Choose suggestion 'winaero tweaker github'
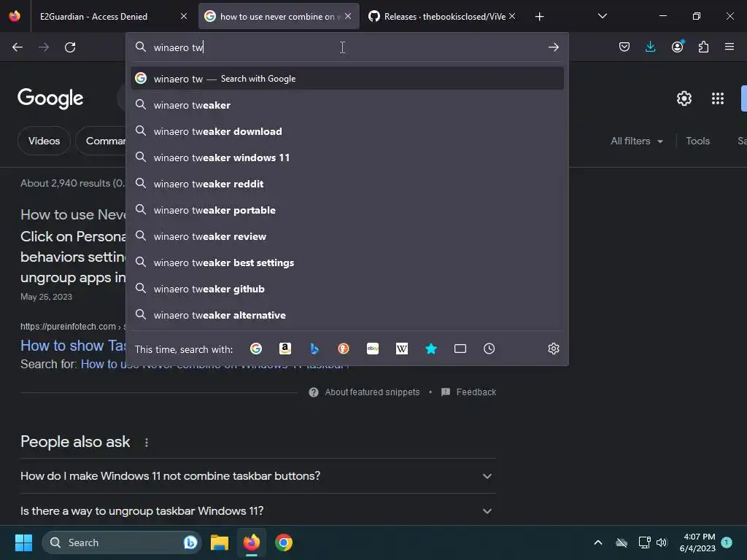747x560 pixels. click(x=347, y=289)
